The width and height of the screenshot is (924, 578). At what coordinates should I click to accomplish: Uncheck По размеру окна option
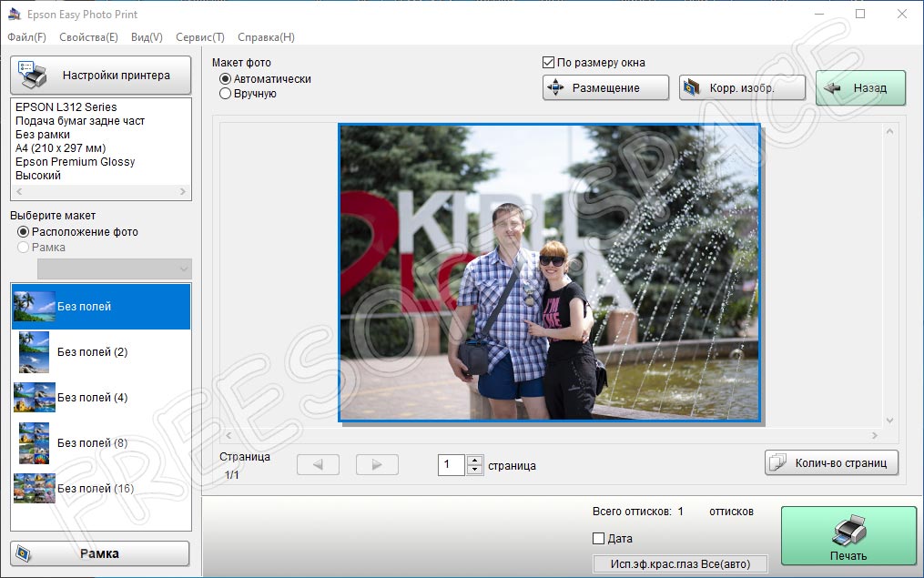(x=547, y=62)
